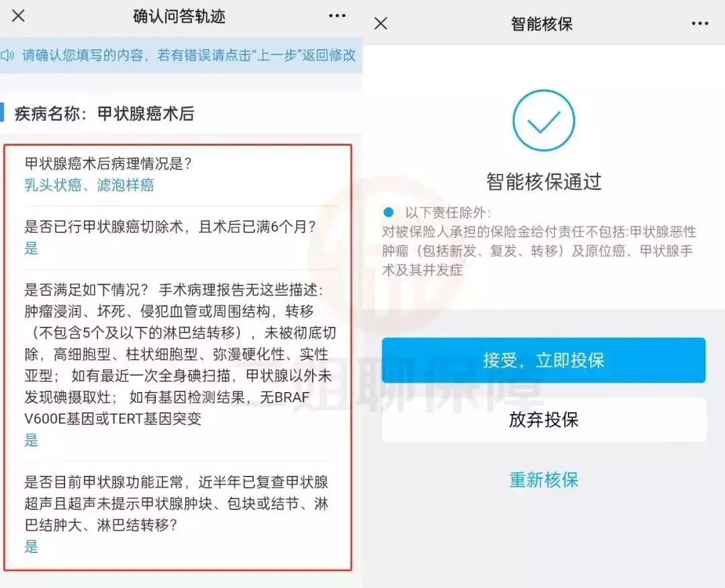Close the 确认问答轨迹 page
Image resolution: width=725 pixels, height=588 pixels.
tap(19, 16)
